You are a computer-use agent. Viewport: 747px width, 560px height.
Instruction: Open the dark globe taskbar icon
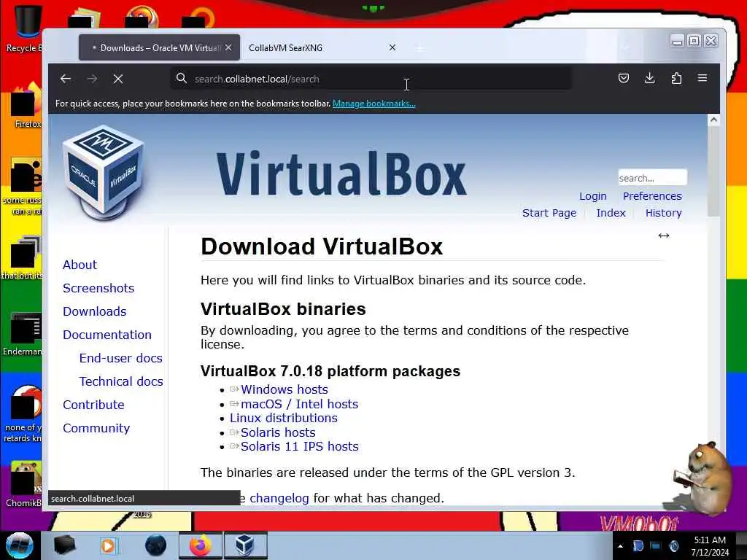click(x=155, y=545)
